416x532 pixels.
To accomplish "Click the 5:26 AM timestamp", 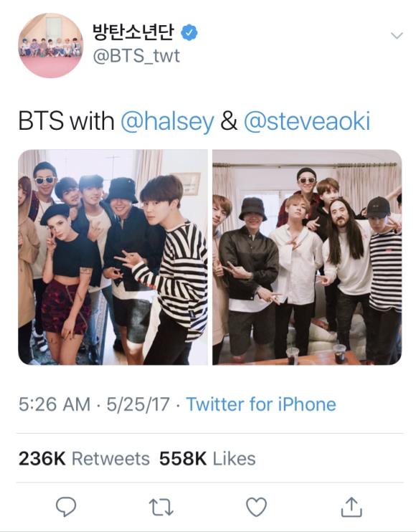I will tap(55, 404).
